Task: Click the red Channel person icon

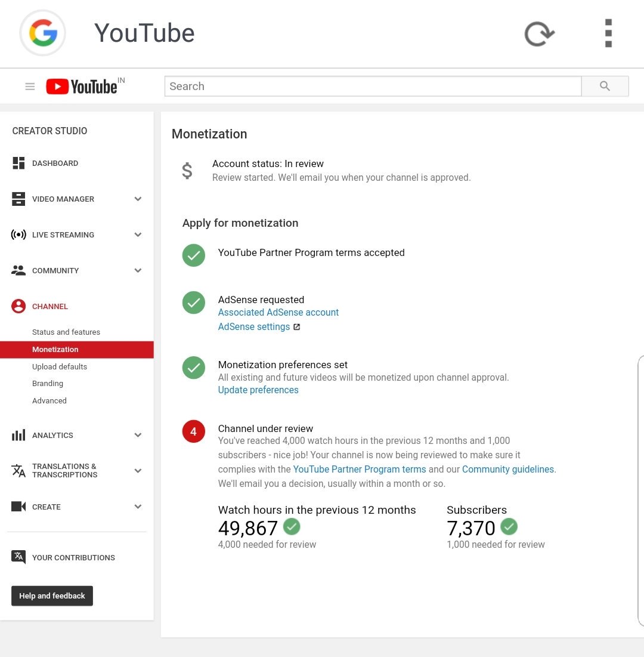Action: tap(18, 306)
